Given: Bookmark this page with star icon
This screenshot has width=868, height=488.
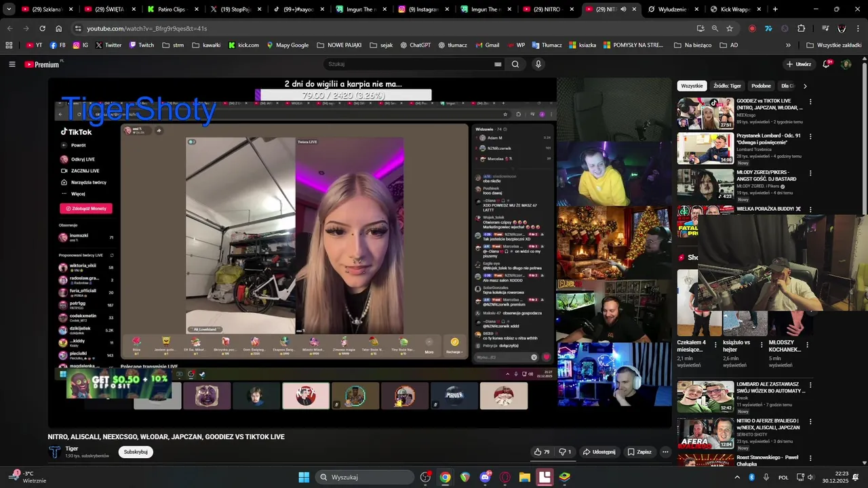Looking at the screenshot, I should [730, 28].
